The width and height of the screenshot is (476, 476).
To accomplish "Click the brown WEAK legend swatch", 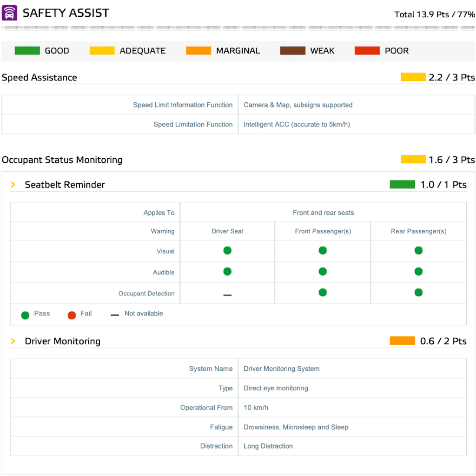I will (x=292, y=51).
